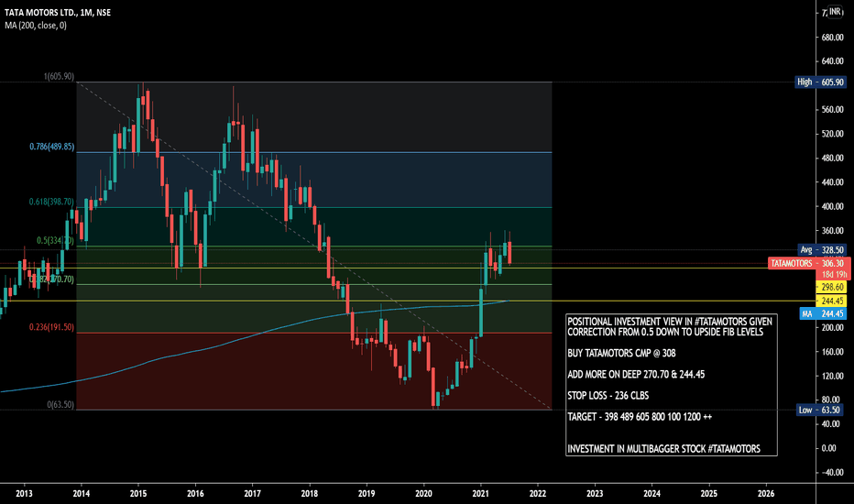Select the MA (200, close, 0) indicator label

pyautogui.click(x=36, y=25)
